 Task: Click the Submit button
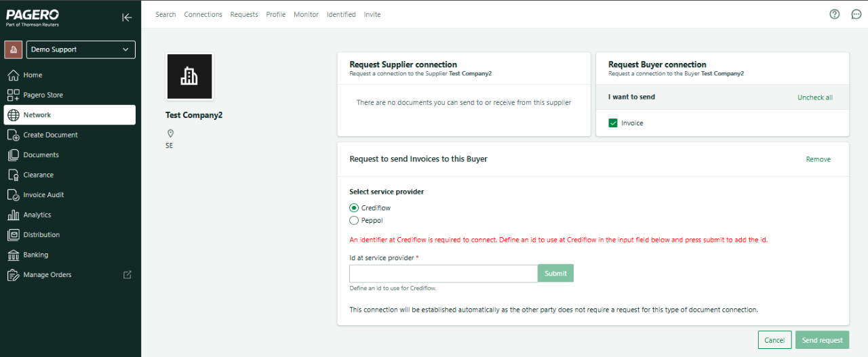(x=555, y=274)
